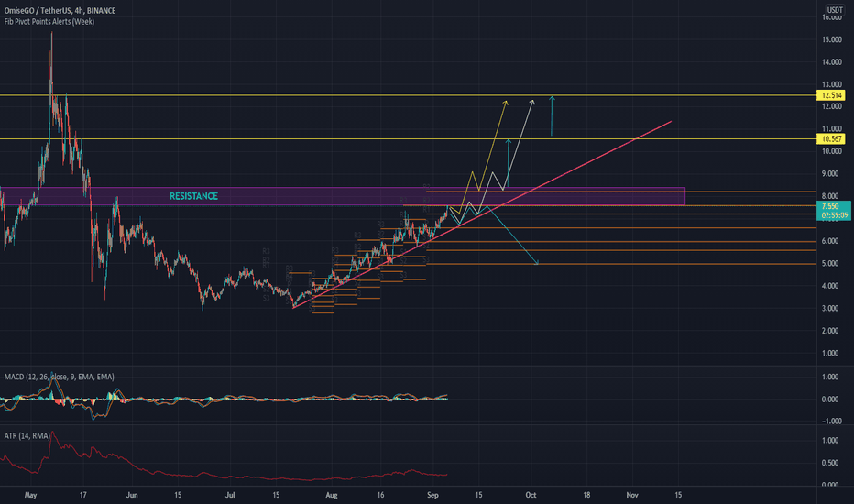Screen dimensions: 854x504
Task: Click the 13.000 price axis label
Action: [832, 84]
